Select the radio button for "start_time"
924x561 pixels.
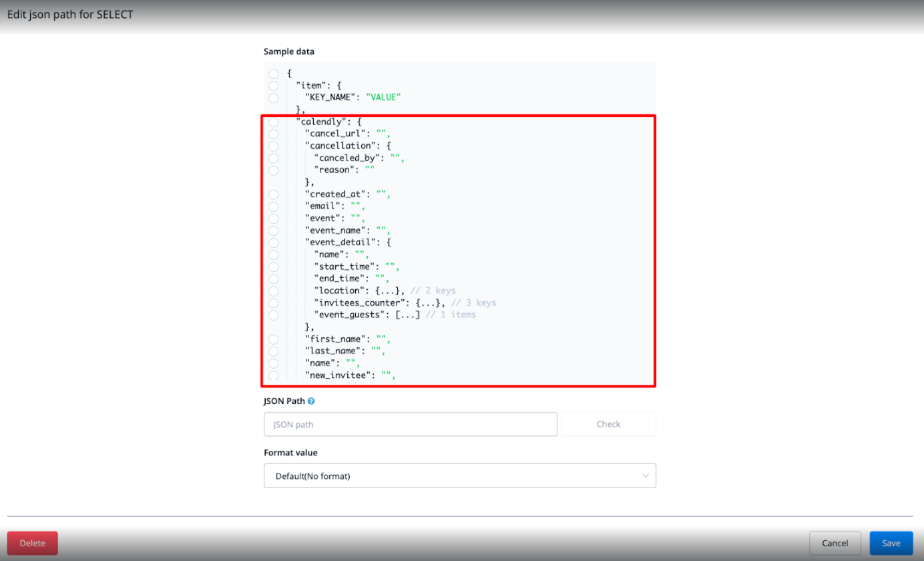click(273, 267)
